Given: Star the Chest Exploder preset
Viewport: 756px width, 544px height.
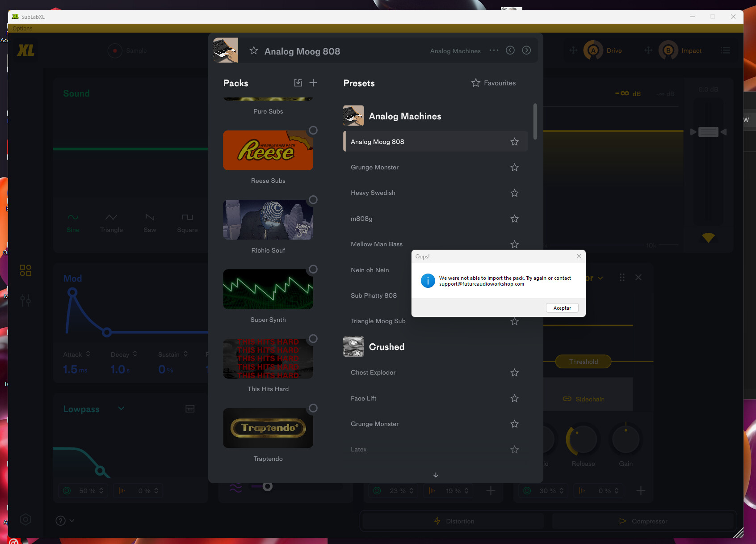Looking at the screenshot, I should [515, 372].
